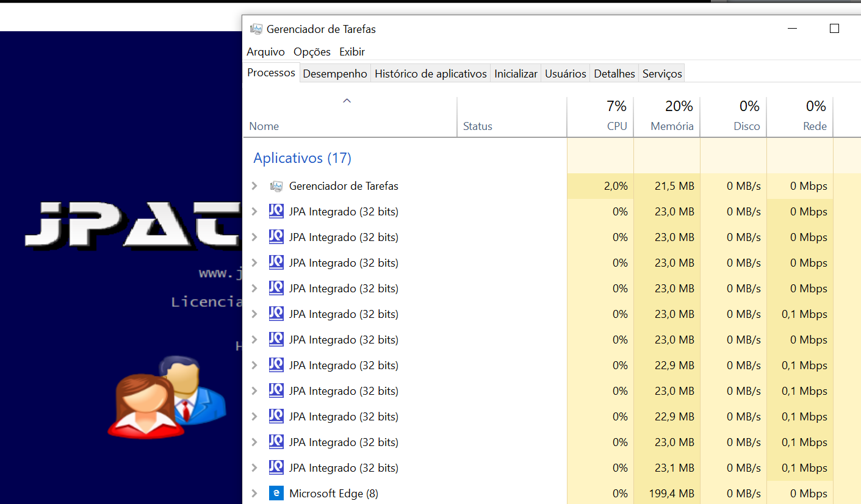Switch to the Serviços tab

661,74
